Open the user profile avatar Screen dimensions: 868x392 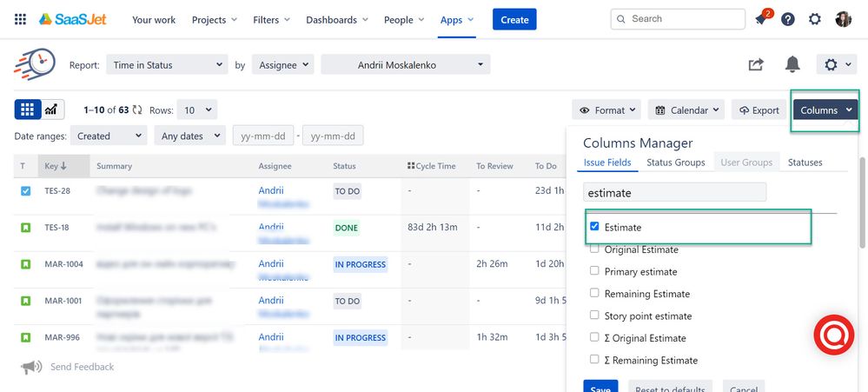843,19
